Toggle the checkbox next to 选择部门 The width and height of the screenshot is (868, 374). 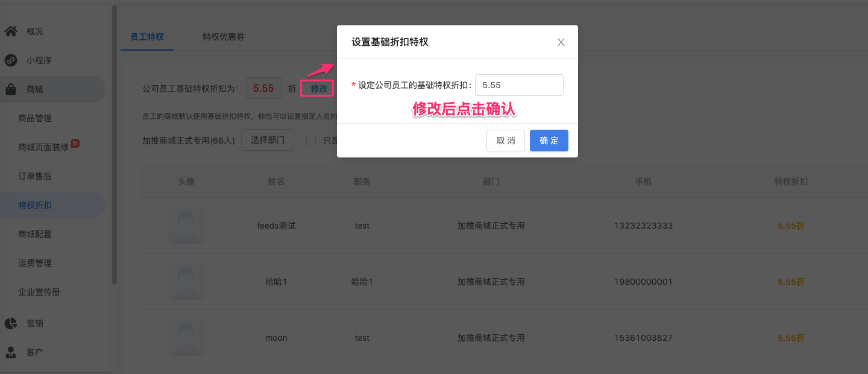click(x=311, y=141)
